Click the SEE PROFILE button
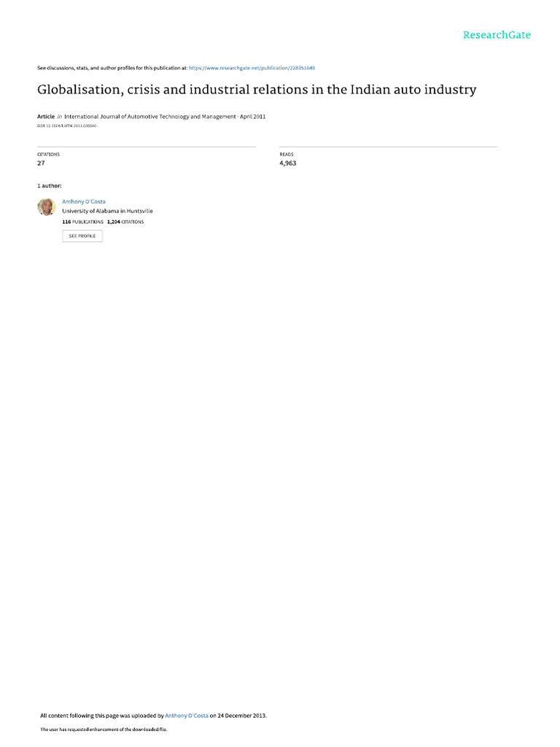The image size is (560, 747). pos(82,236)
